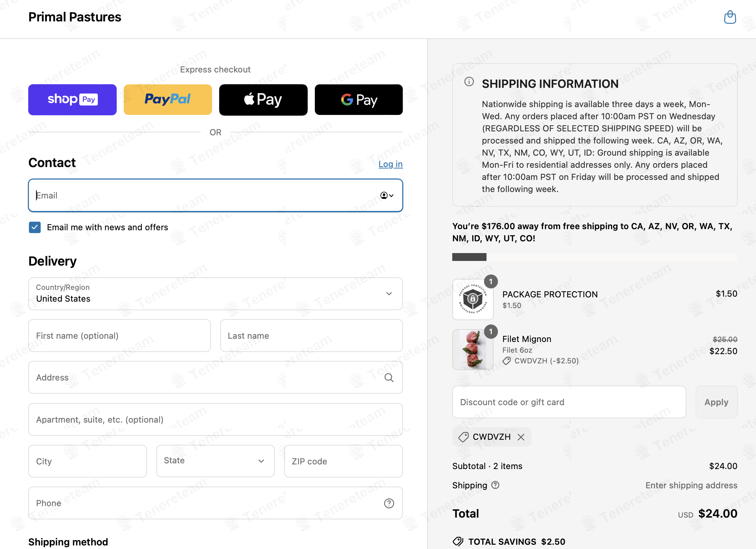The image size is (756, 549).
Task: Pay with Shop Pay express checkout
Action: coord(72,100)
